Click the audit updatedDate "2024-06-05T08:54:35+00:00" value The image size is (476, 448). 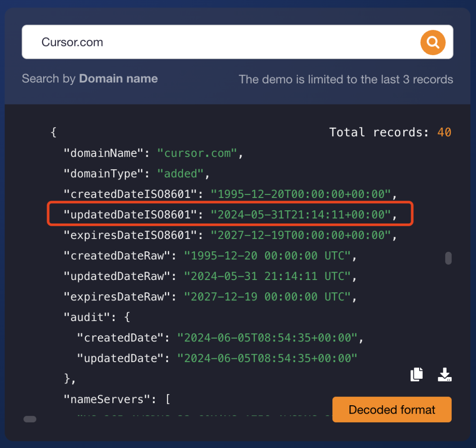click(x=267, y=358)
